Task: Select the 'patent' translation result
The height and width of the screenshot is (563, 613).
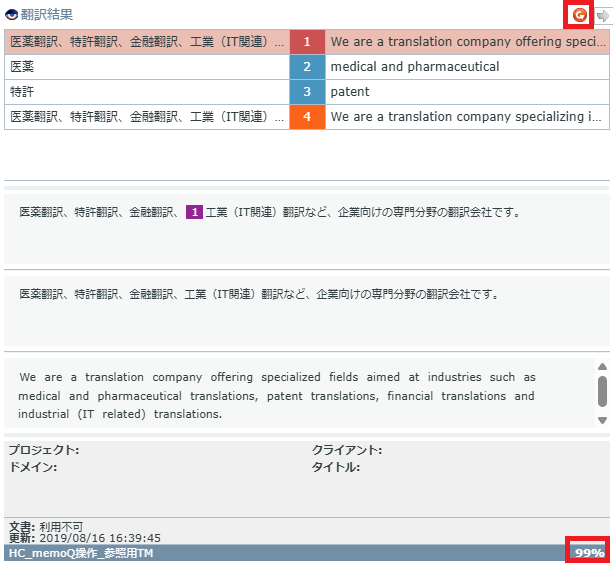Action: pos(350,92)
